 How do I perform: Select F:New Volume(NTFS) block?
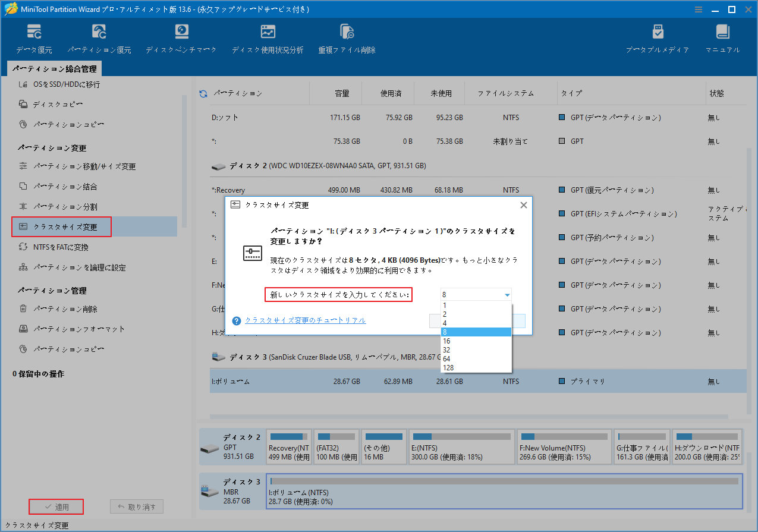(x=564, y=446)
